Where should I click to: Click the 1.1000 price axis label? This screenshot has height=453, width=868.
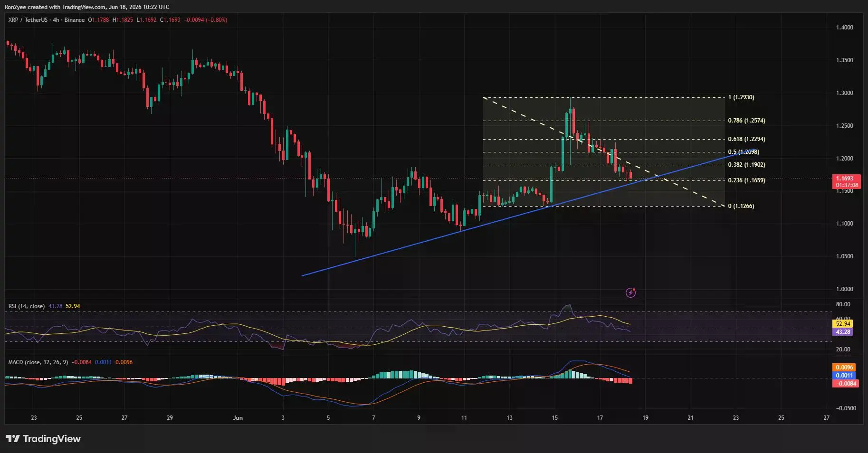(x=845, y=224)
